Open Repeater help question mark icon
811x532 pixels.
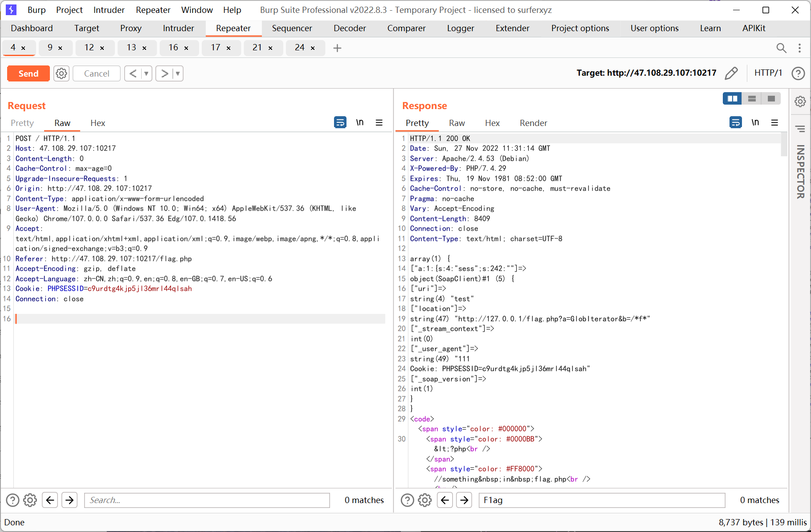(x=798, y=73)
